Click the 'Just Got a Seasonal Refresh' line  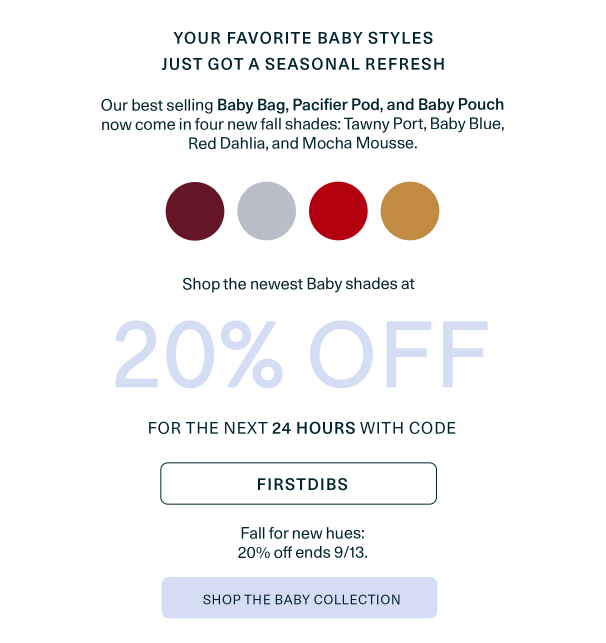[303, 64]
